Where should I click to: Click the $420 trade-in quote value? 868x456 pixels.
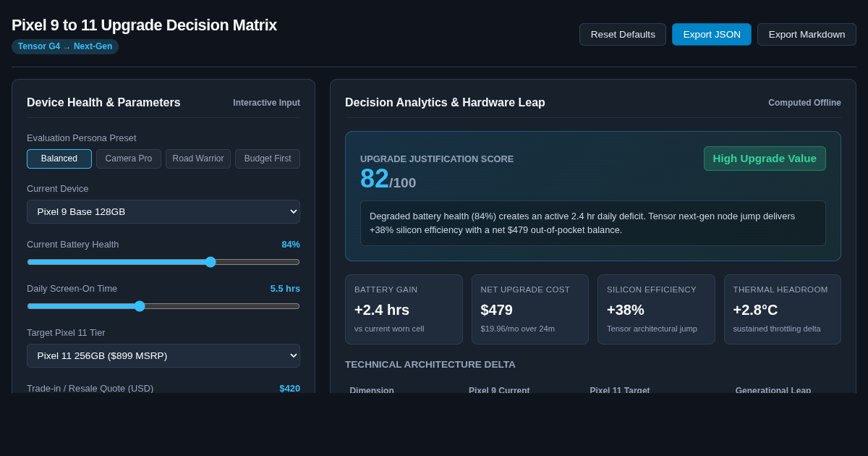pyautogui.click(x=290, y=389)
